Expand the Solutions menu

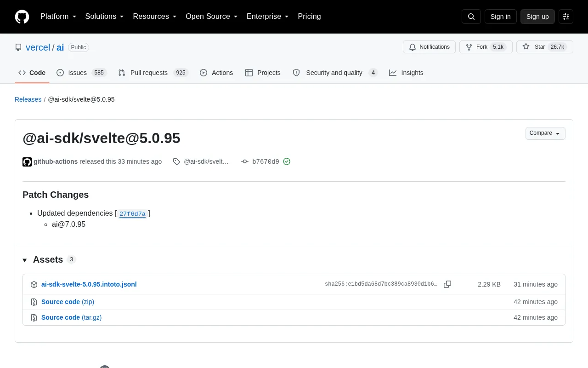coord(105,17)
